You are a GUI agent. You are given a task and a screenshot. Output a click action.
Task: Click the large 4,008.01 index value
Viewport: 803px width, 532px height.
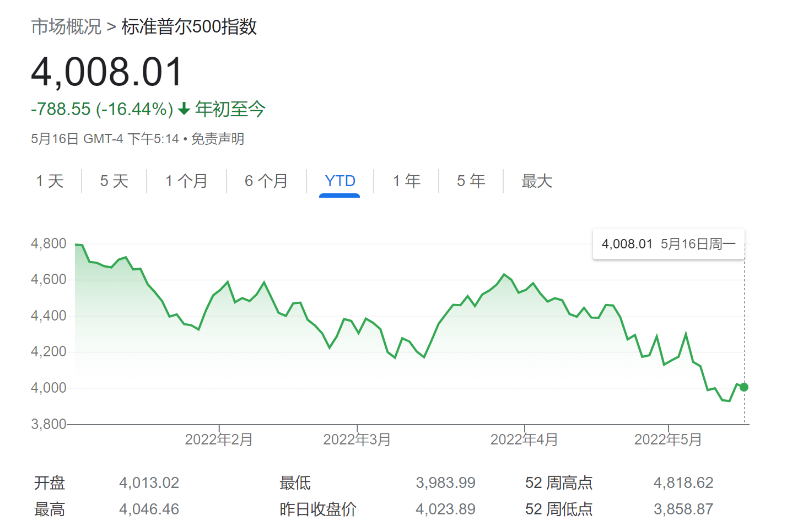pos(107,72)
